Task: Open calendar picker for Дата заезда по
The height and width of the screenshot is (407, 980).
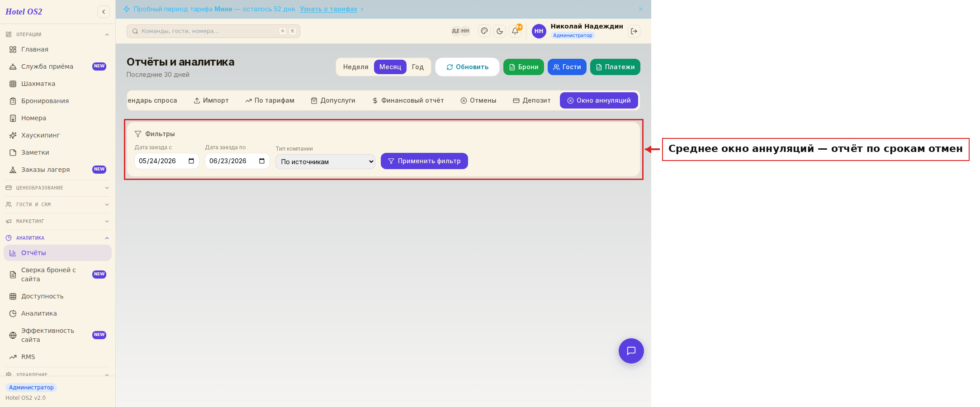Action: (262, 161)
